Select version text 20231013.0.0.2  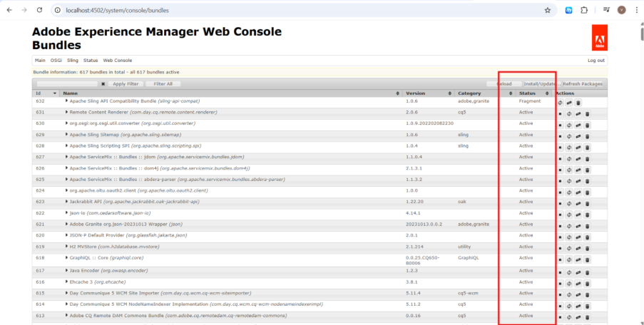[x=423, y=224]
